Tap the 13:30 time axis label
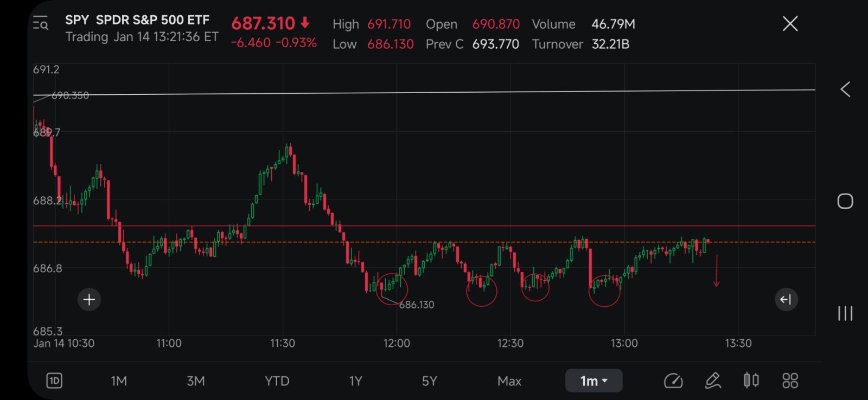868x400 pixels. pos(738,344)
